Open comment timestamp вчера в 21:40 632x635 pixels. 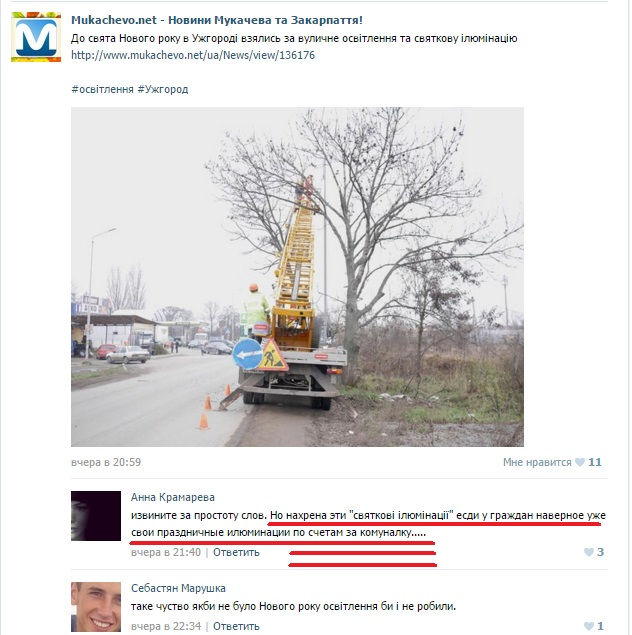tap(166, 552)
